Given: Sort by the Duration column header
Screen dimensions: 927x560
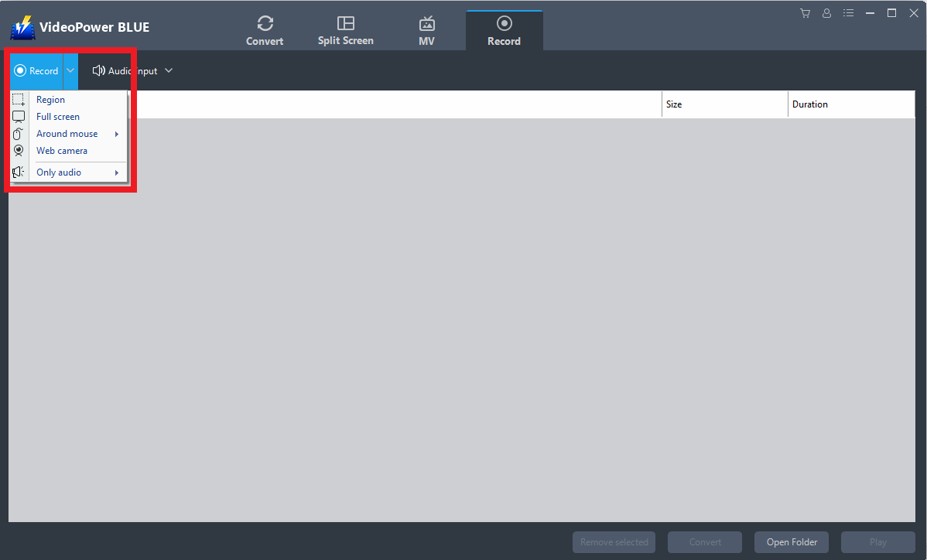Looking at the screenshot, I should [x=851, y=104].
